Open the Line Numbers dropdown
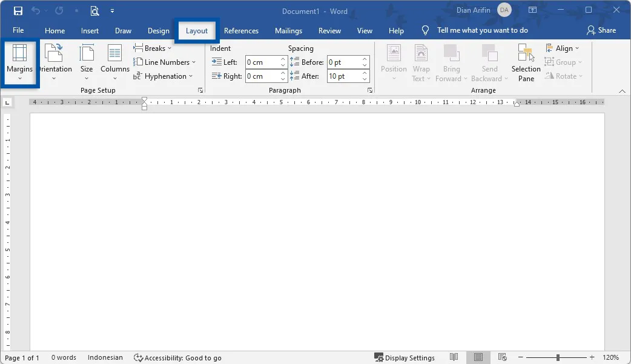The image size is (631, 364). (165, 62)
